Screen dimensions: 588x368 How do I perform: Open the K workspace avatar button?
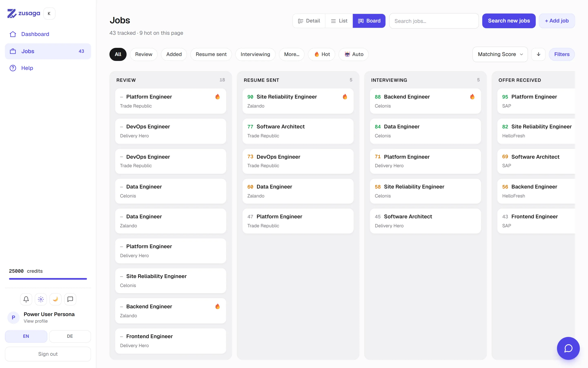(49, 13)
